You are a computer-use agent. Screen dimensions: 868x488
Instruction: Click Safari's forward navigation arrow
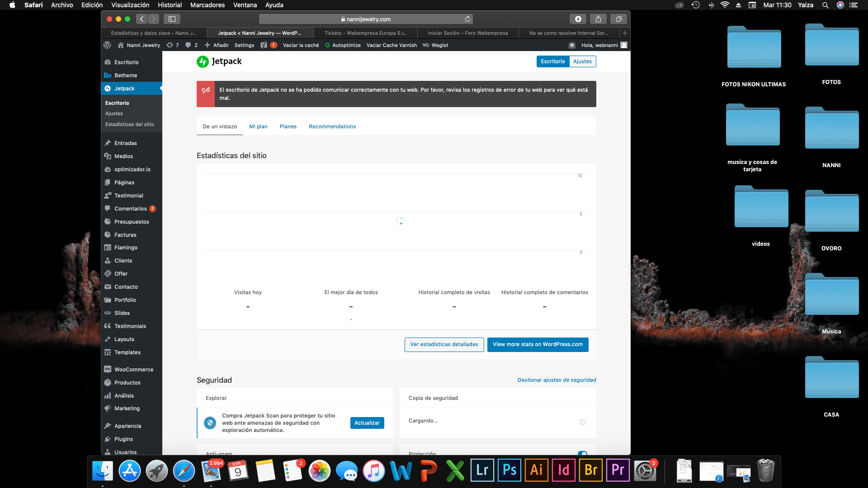point(154,19)
